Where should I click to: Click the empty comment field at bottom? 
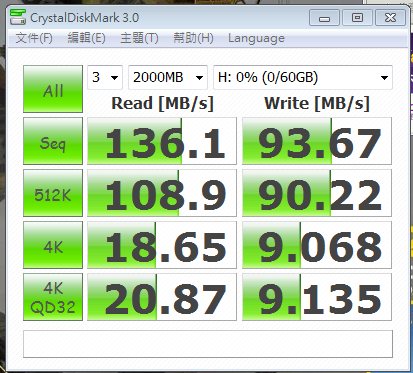[208, 344]
